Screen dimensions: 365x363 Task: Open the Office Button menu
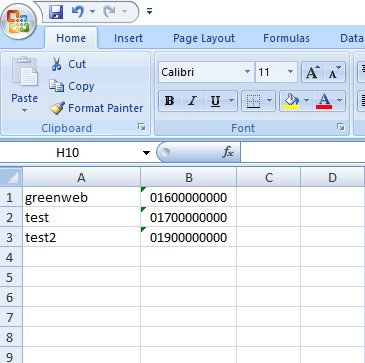tap(19, 22)
